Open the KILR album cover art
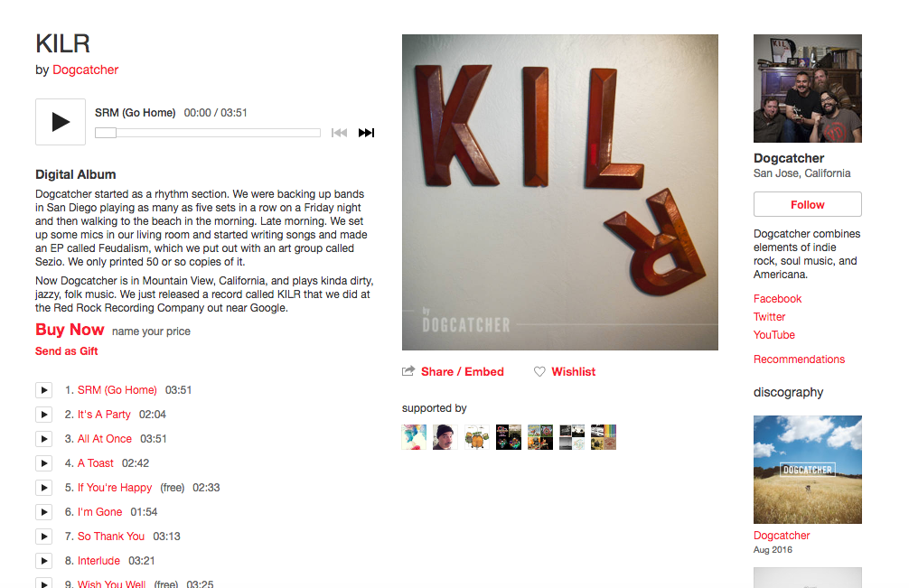This screenshot has width=909, height=588. pyautogui.click(x=560, y=192)
